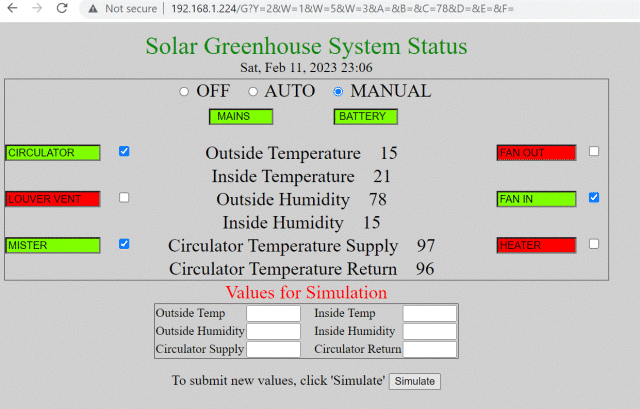Screen dimensions: 640x409
Task: Select the OFF radio button
Action: click(x=184, y=92)
